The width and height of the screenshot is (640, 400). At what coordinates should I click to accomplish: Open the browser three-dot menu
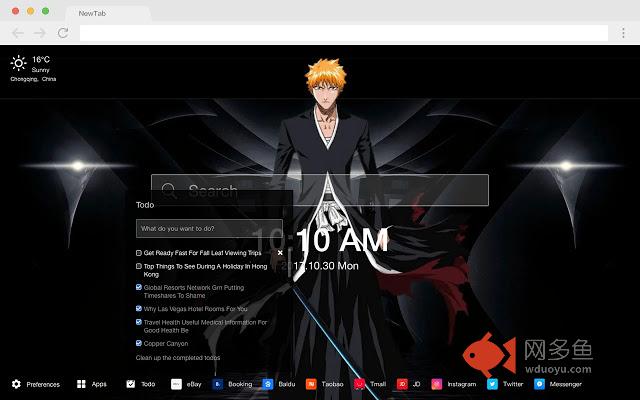point(623,33)
